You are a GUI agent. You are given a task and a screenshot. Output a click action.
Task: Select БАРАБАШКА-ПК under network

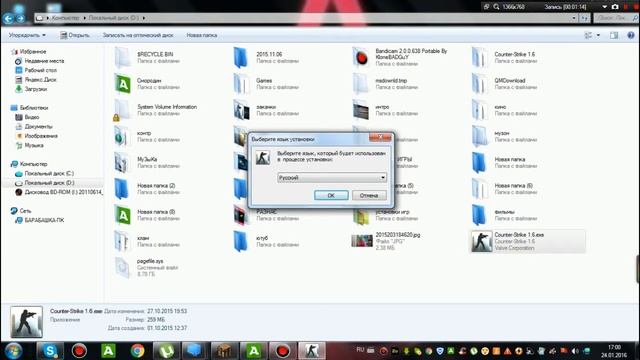click(44, 220)
